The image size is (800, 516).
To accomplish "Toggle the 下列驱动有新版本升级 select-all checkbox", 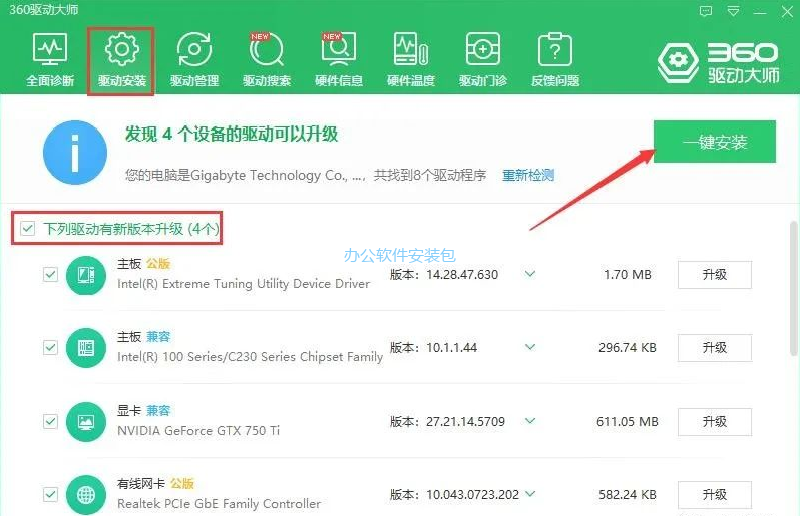I will coord(28,228).
